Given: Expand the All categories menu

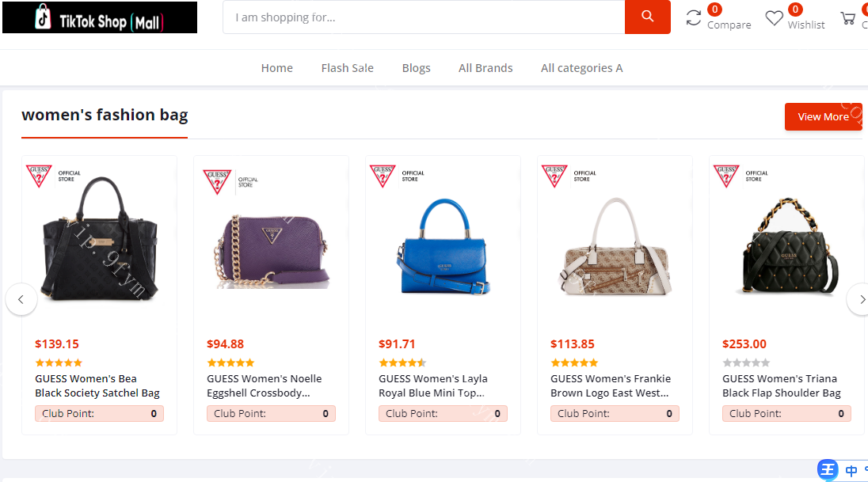Looking at the screenshot, I should [x=581, y=68].
